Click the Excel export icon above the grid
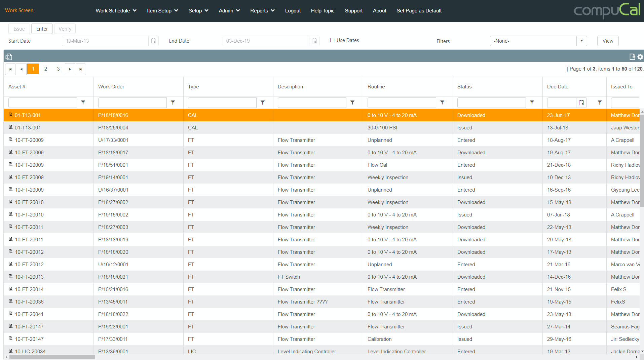 tap(9, 57)
